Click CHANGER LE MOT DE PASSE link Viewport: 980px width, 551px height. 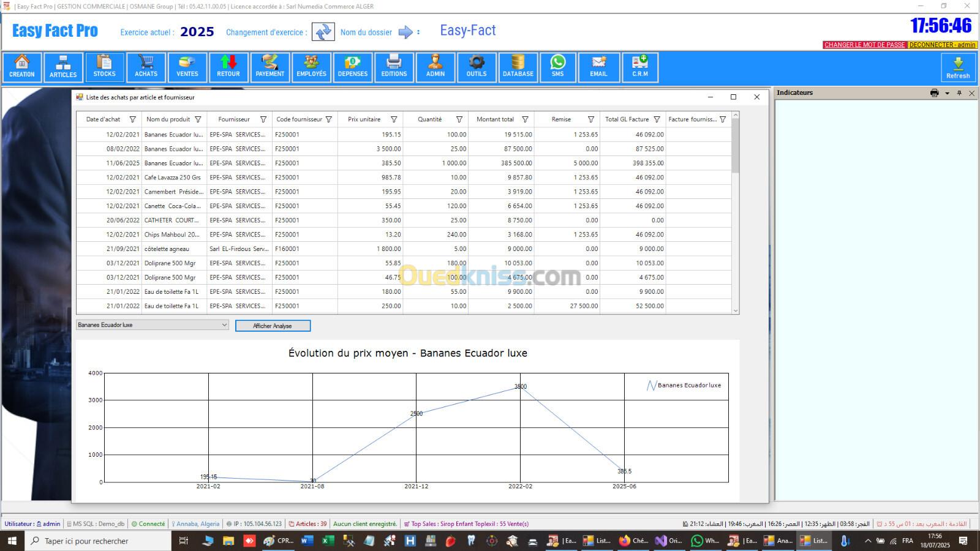[x=864, y=45]
